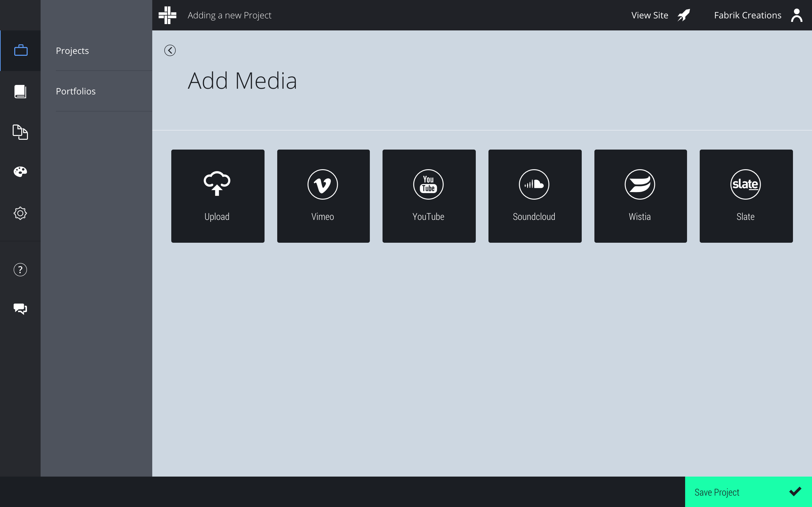The image size is (812, 507).
Task: Open the chat bubbles support icon
Action: tap(21, 309)
